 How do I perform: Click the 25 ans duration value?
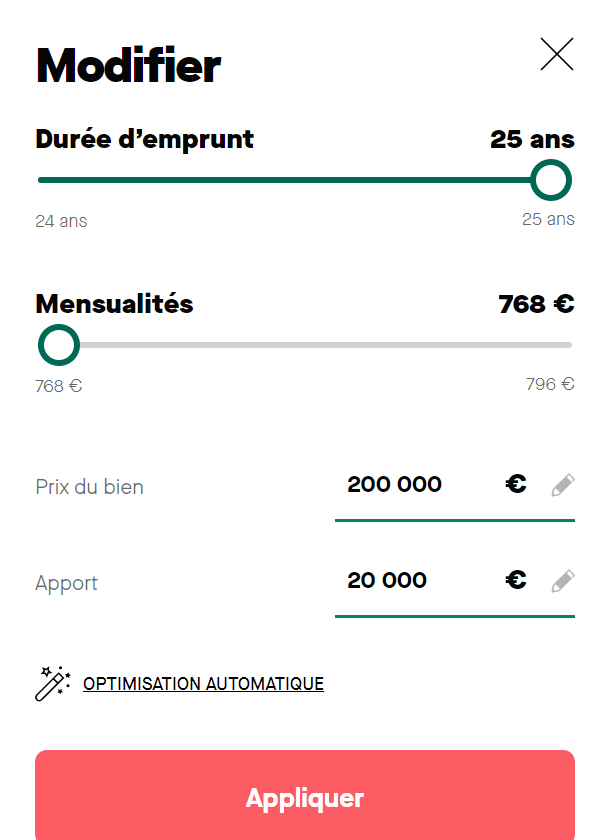[531, 139]
